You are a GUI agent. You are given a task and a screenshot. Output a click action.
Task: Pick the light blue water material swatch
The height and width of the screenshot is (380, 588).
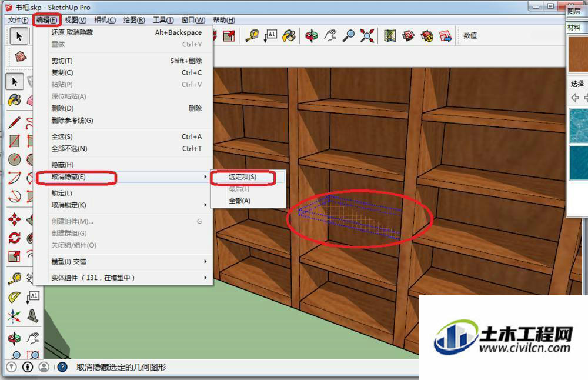(x=579, y=126)
